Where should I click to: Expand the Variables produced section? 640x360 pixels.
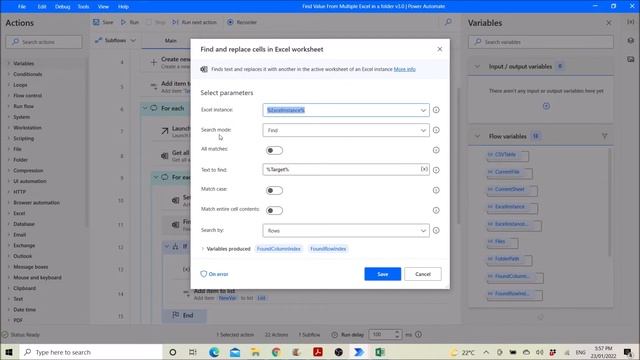click(203, 249)
